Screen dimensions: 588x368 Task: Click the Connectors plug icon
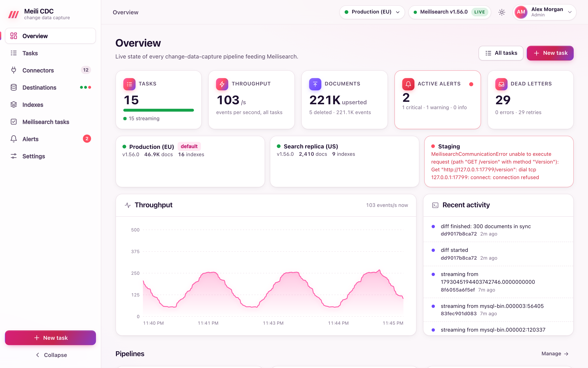coord(14,70)
